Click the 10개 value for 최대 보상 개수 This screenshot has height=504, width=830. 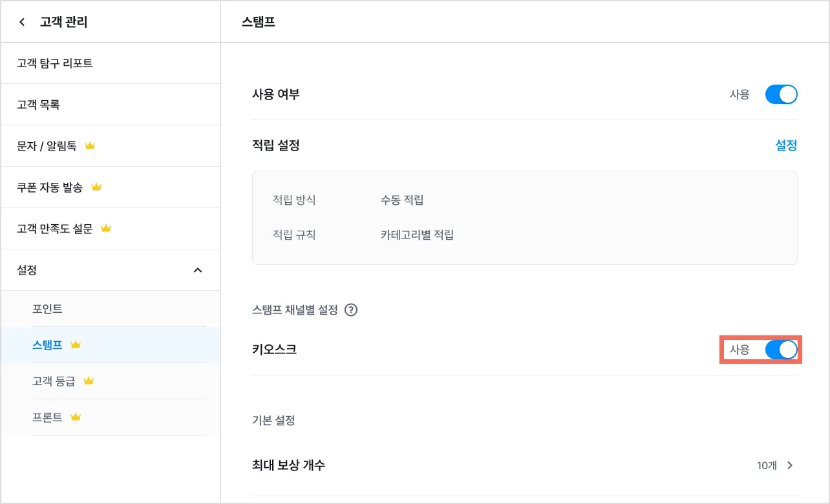767,465
